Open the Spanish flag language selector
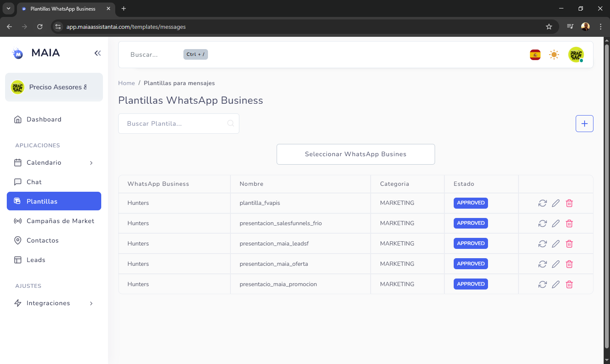The height and width of the screenshot is (364, 610). (535, 55)
